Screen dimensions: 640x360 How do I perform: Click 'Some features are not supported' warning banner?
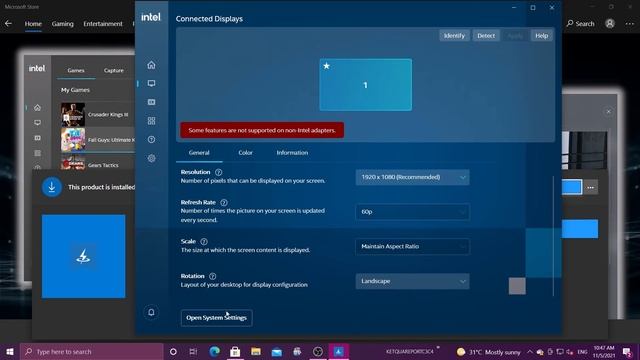coord(262,130)
